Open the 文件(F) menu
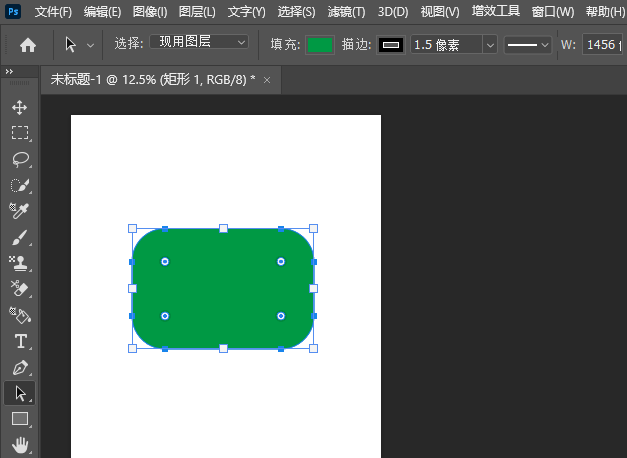627x458 pixels. [53, 12]
